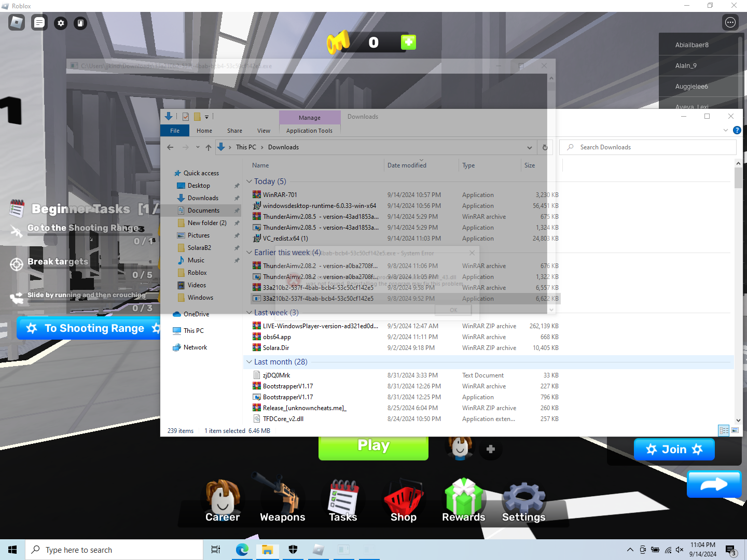
Task: Select the Manage contextual tab
Action: click(x=310, y=118)
